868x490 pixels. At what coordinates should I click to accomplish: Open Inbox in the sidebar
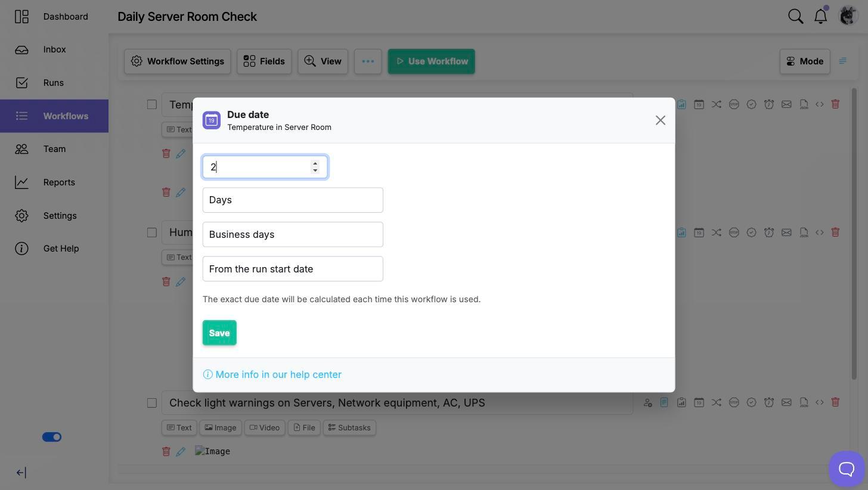[x=54, y=49]
